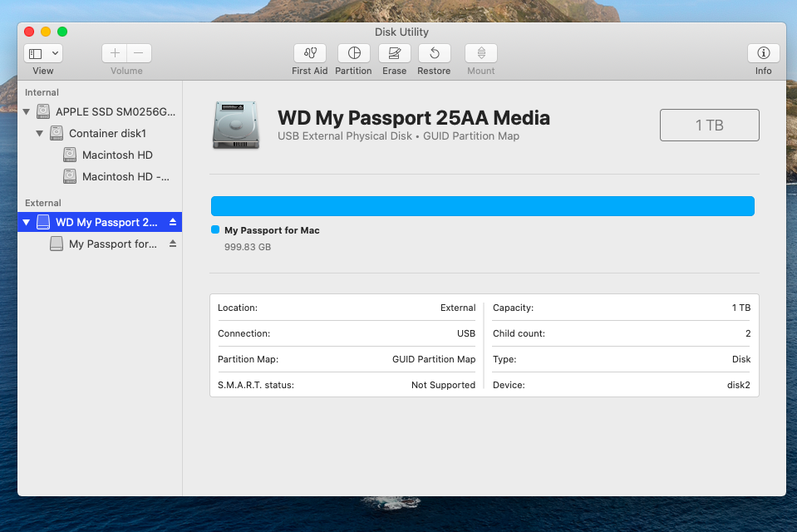Run First Aid on the disk
Viewport: 797px width, 532px height.
point(309,53)
